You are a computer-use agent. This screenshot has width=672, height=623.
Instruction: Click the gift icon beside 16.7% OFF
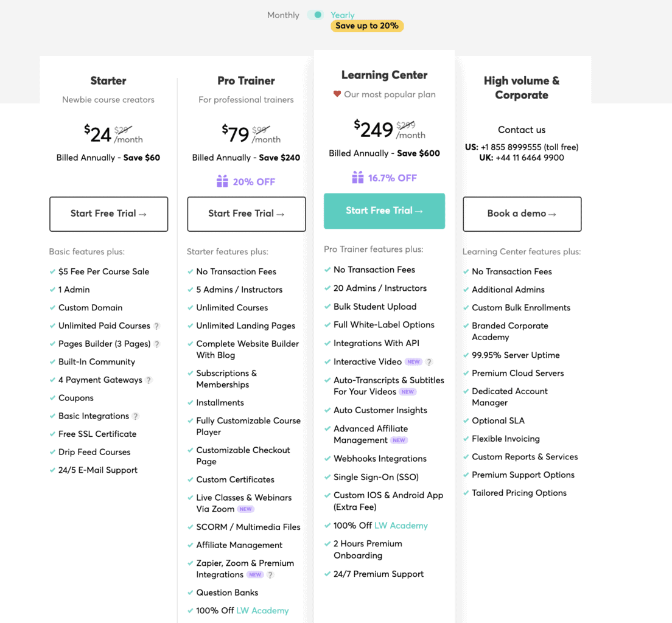[359, 178]
